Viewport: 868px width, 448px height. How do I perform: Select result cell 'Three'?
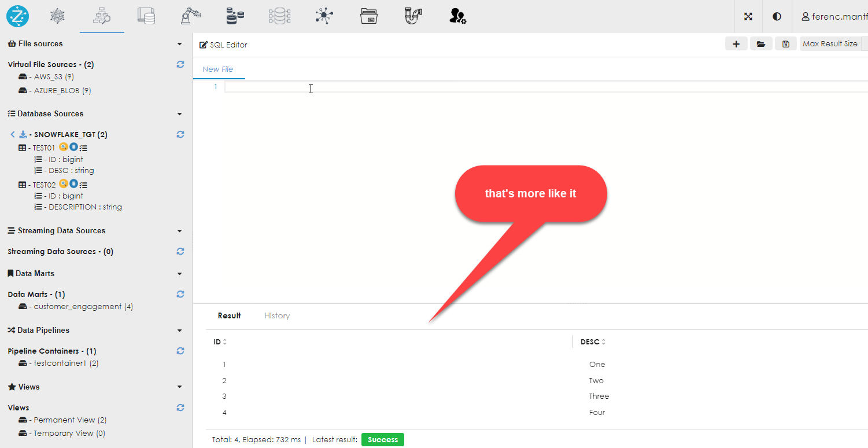point(599,396)
